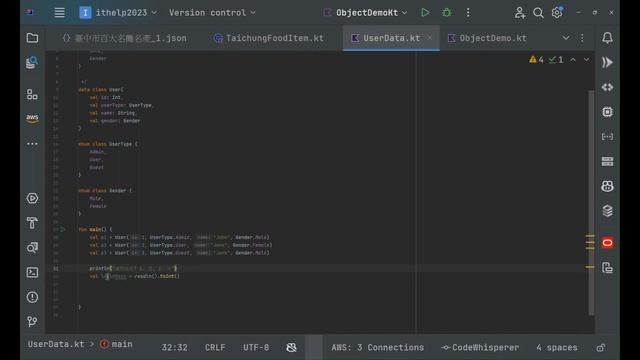Open the Git version control tool window
This screenshot has width=640, height=360.
pos(32,322)
